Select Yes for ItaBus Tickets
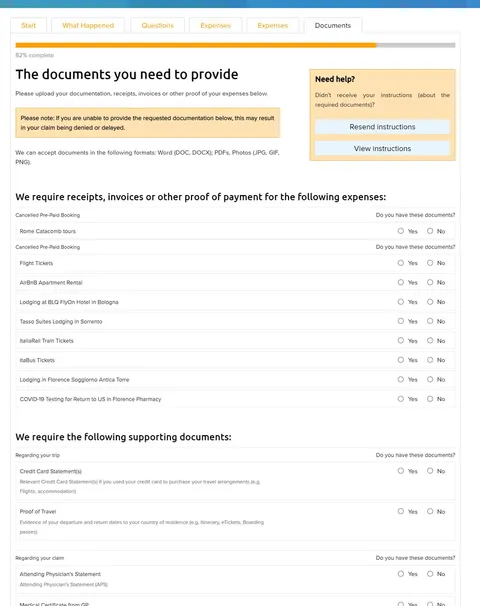 coord(401,360)
